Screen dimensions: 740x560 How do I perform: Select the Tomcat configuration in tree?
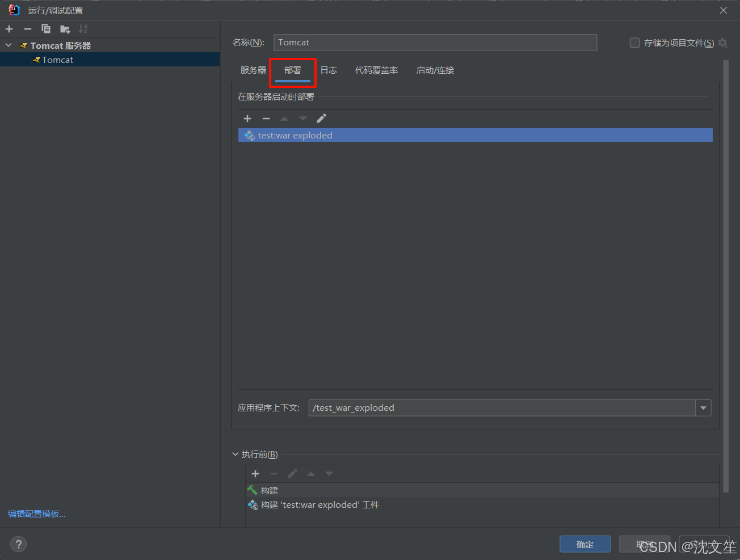(110, 60)
